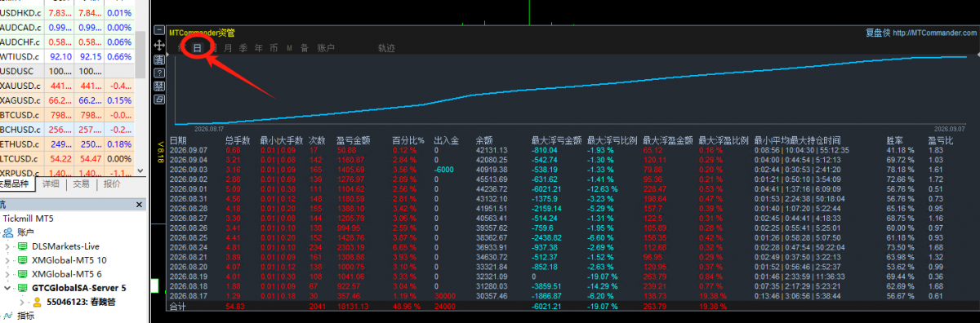
Task: Open the 轨迹 track tab
Action: click(x=385, y=48)
